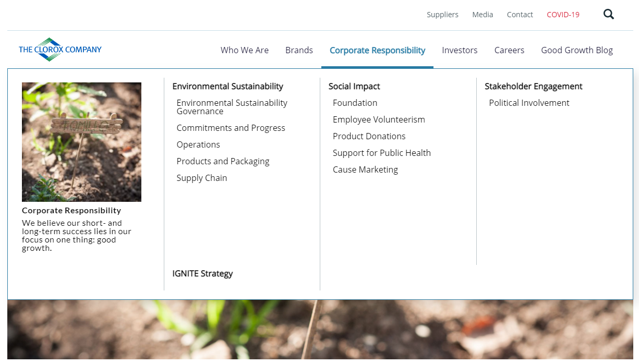
Task: Visit the Foundation page
Action: (355, 103)
